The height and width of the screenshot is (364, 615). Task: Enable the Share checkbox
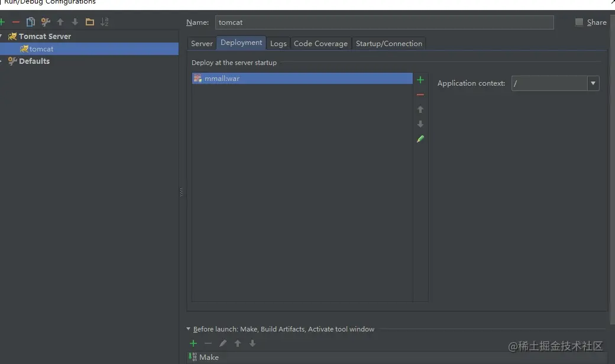pyautogui.click(x=579, y=22)
